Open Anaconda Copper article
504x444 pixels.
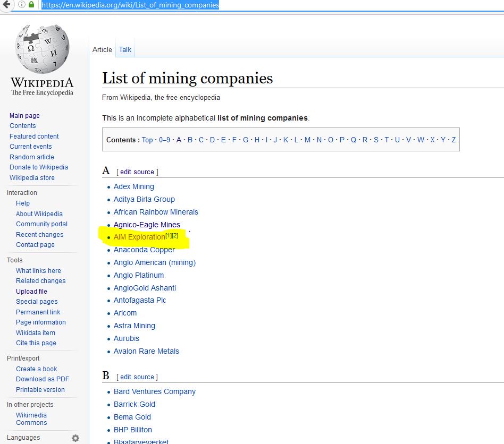(144, 250)
